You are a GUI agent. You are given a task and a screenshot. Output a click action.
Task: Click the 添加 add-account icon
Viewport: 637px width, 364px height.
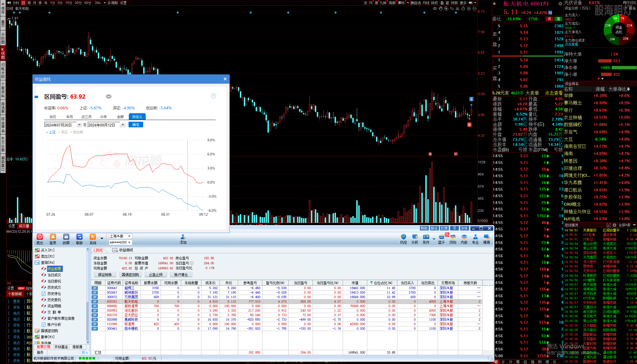(x=183, y=239)
